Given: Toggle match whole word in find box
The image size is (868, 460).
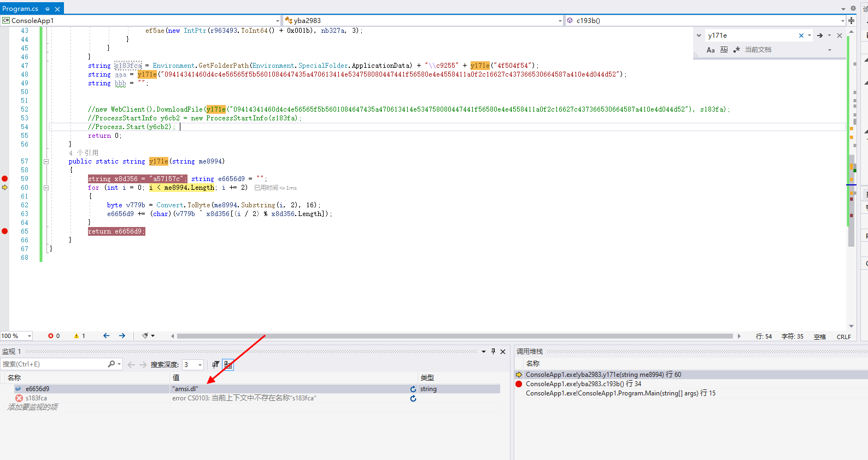Looking at the screenshot, I should point(724,50).
